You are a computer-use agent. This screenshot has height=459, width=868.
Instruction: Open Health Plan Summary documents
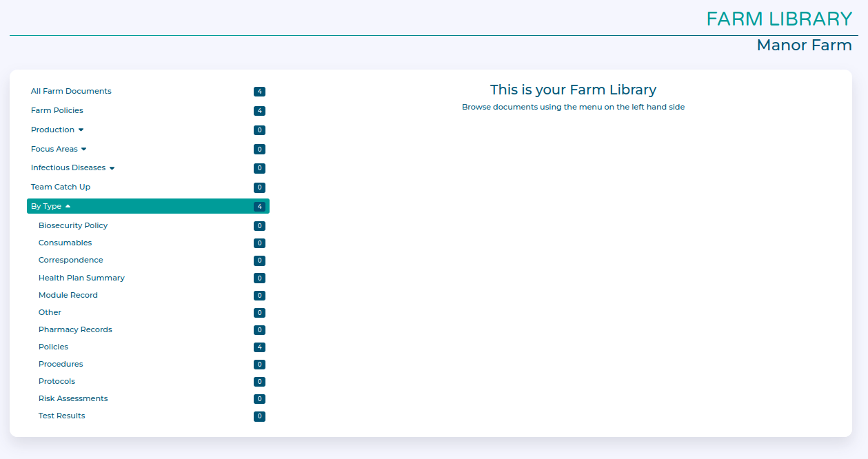(81, 278)
